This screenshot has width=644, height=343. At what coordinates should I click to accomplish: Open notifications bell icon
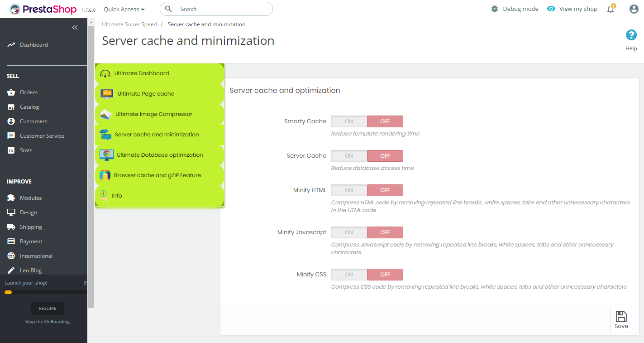611,9
